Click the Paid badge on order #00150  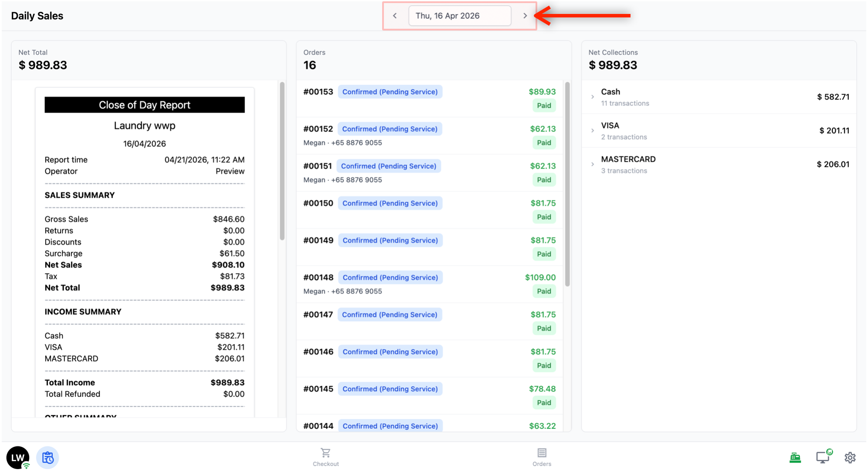click(544, 217)
